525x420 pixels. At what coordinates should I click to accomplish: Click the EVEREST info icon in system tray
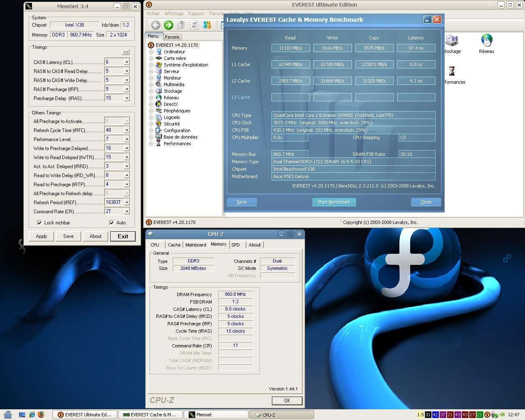pos(487,415)
